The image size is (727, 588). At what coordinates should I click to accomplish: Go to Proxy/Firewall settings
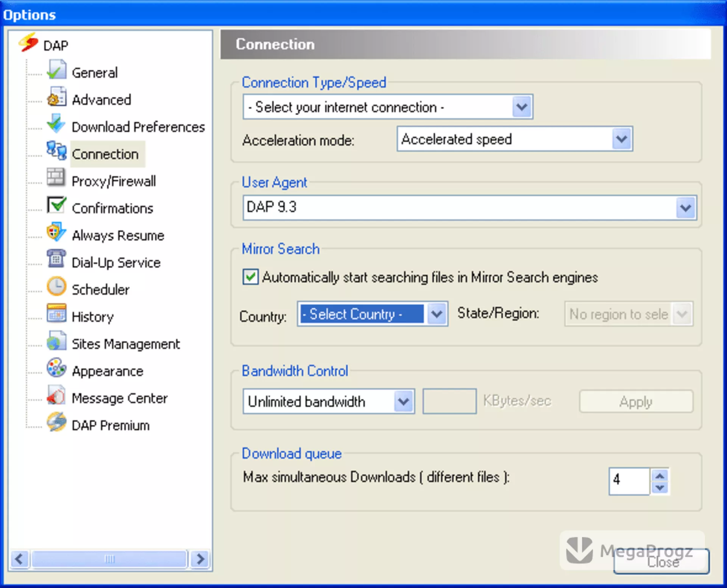pyautogui.click(x=114, y=181)
